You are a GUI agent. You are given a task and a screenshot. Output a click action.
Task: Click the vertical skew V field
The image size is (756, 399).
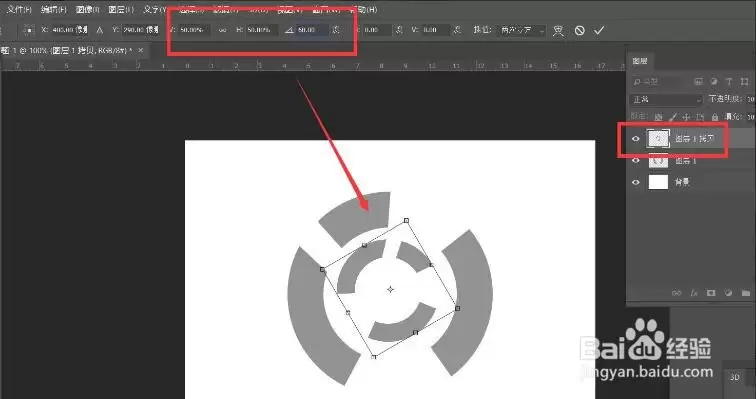click(x=435, y=30)
